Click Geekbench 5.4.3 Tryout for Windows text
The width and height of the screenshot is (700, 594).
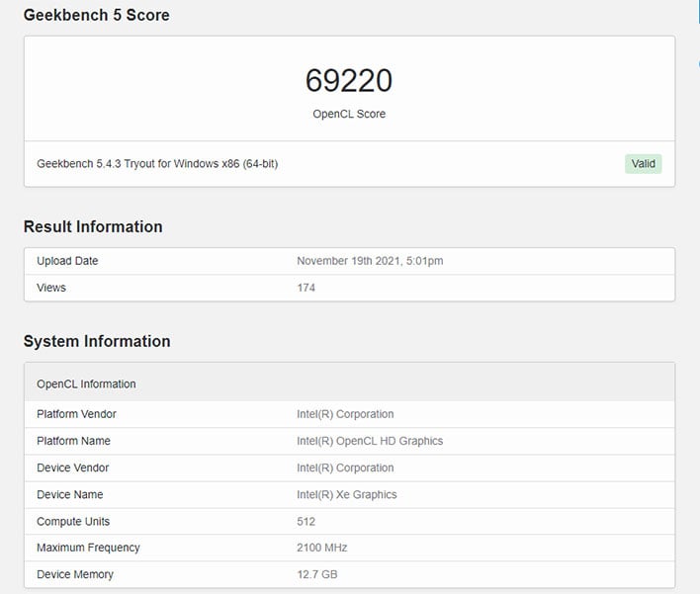[157, 164]
